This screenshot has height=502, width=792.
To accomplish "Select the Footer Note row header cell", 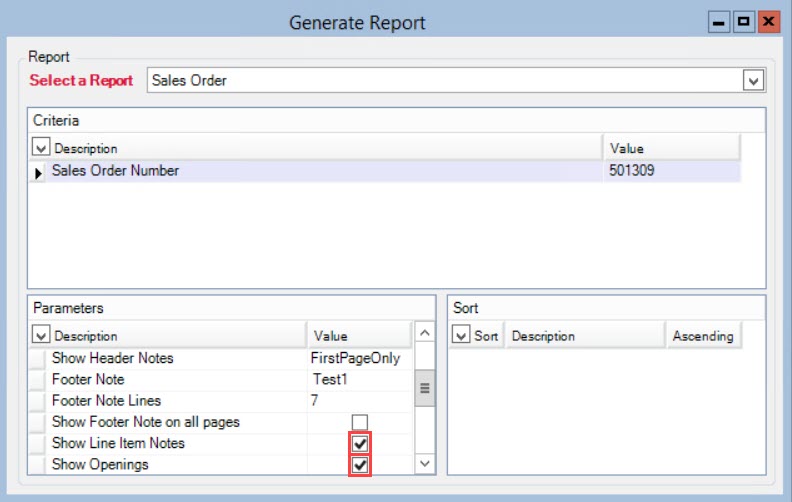I will click(37, 380).
